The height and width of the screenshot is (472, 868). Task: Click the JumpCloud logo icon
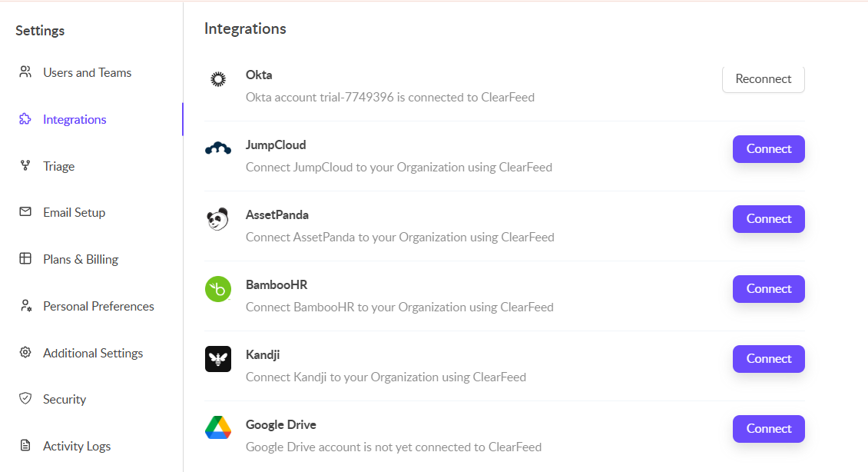218,148
